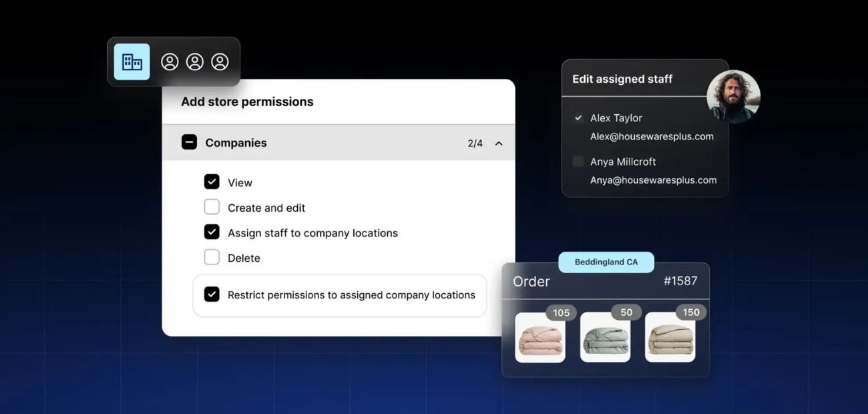Open the pink comforter product thumbnail
The height and width of the screenshot is (414, 868).
pos(540,338)
